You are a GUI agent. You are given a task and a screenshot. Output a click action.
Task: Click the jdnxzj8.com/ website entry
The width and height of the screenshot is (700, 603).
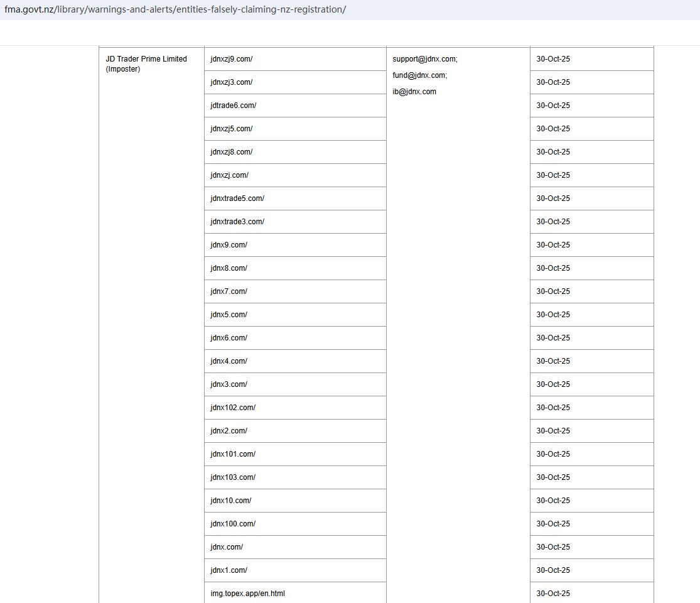pos(231,152)
